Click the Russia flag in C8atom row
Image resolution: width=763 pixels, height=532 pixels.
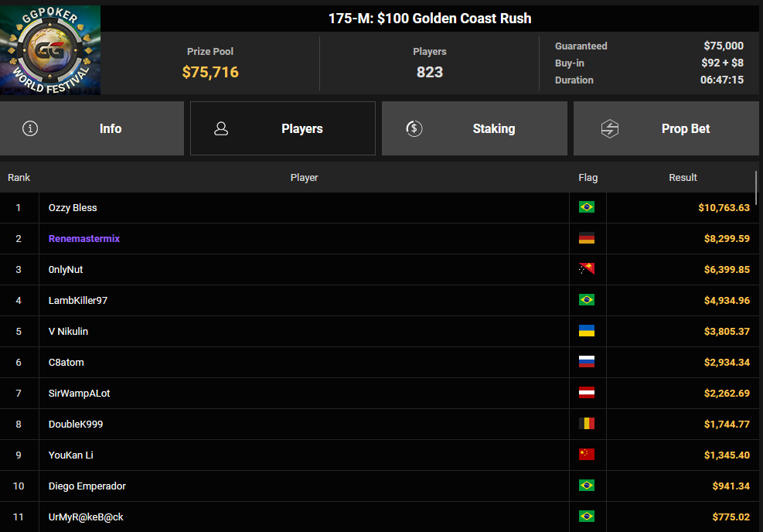587,362
